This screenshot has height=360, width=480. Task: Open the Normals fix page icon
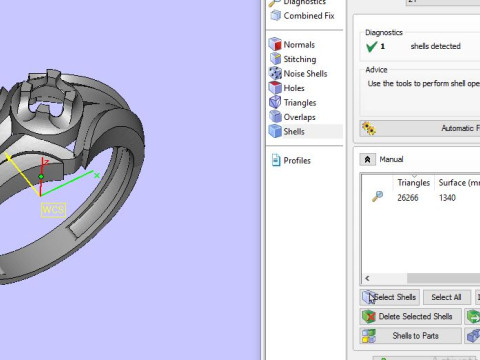click(x=275, y=44)
